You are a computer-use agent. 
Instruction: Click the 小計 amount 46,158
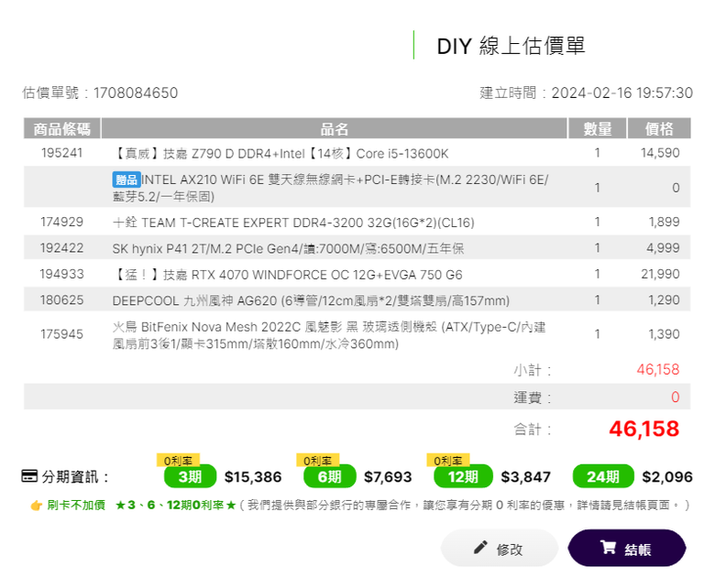(658, 369)
